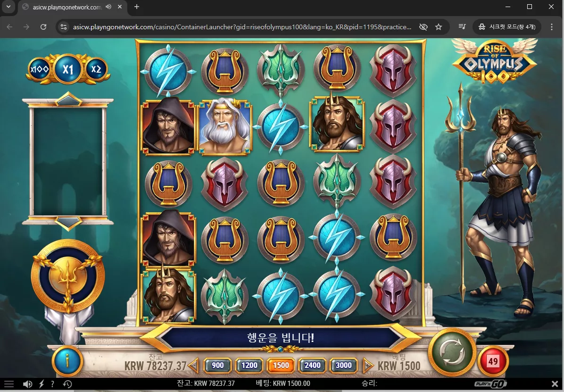Click the top-right helmet symbol
The height and width of the screenshot is (392, 564).
click(393, 71)
